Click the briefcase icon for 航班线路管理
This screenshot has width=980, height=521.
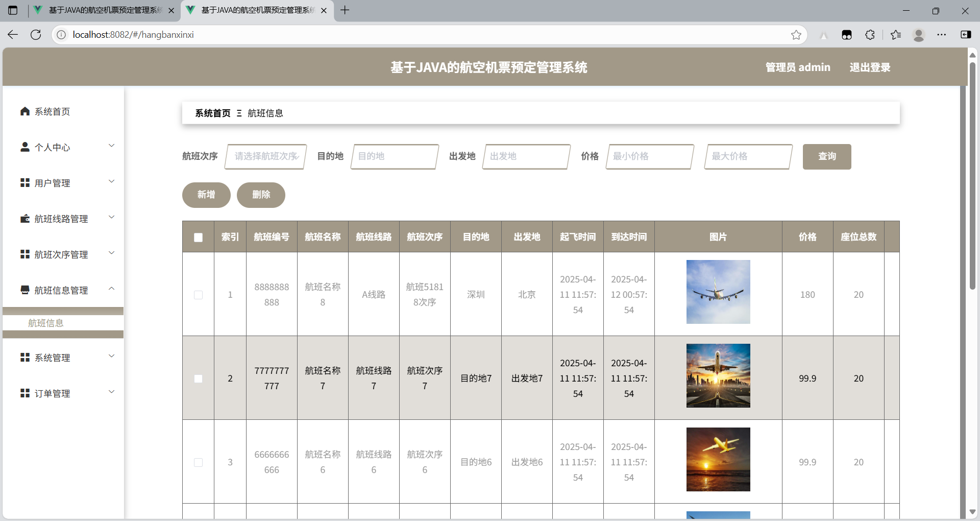click(24, 219)
